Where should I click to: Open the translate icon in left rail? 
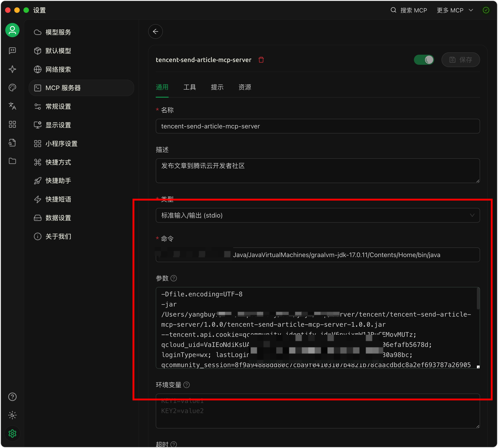(12, 106)
